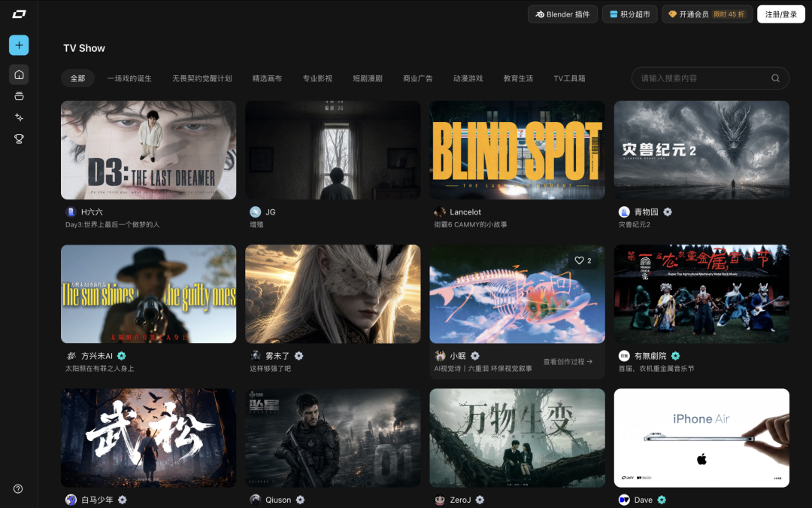The image size is (812, 508).
Task: Select the 专业影视 tab
Action: [317, 78]
